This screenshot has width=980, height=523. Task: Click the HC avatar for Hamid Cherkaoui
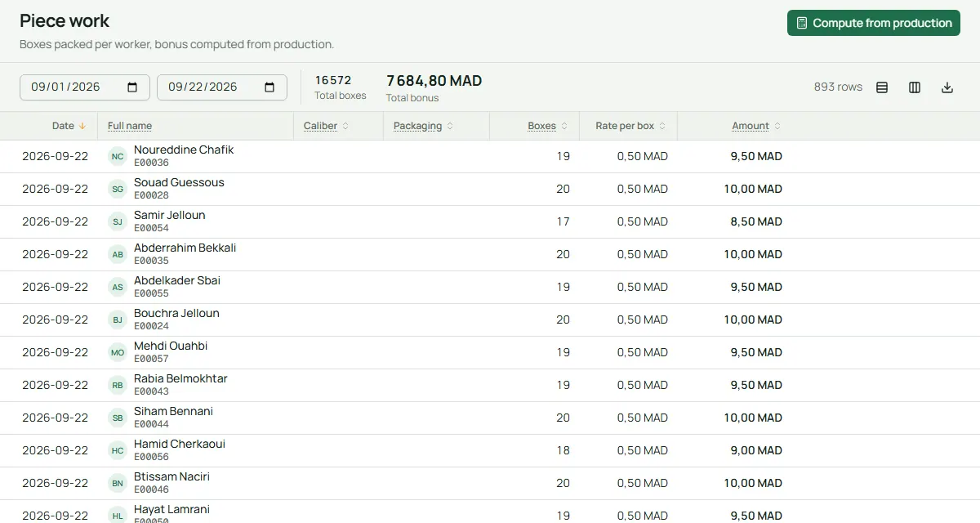118,450
